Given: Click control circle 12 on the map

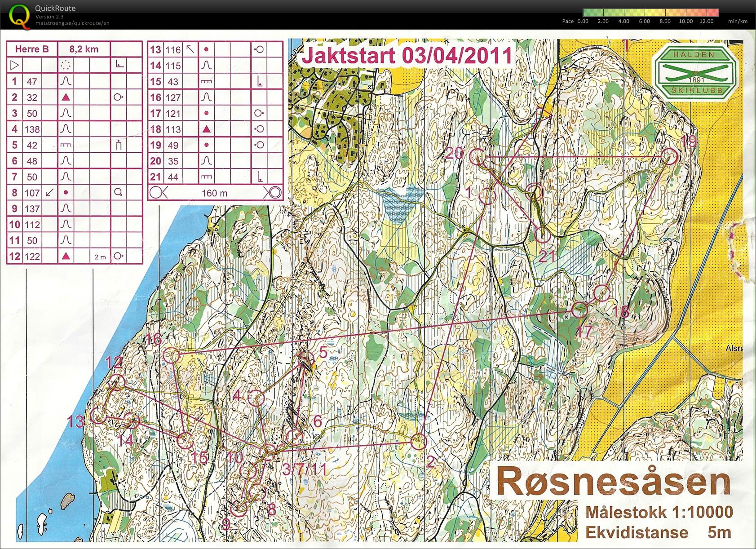Looking at the screenshot, I should 117,382.
